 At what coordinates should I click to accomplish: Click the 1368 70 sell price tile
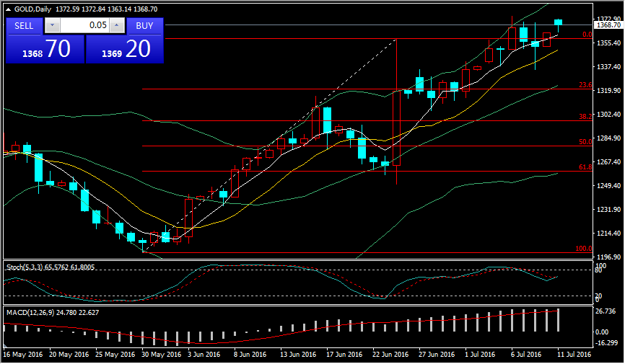45,49
